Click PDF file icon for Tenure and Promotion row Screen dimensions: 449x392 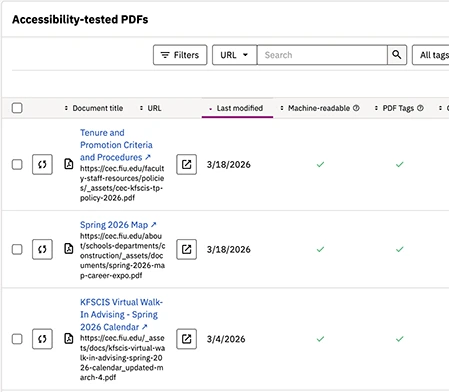69,164
